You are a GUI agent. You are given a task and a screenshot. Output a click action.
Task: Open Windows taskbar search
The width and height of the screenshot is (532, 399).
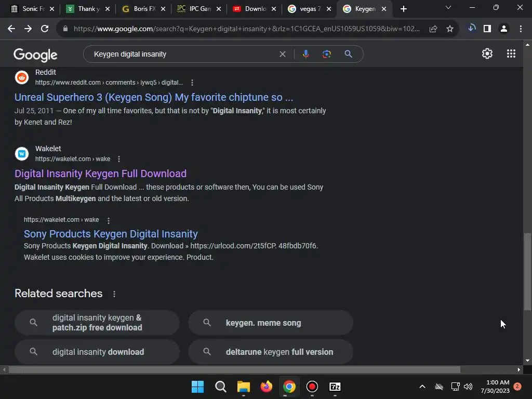coord(220,387)
